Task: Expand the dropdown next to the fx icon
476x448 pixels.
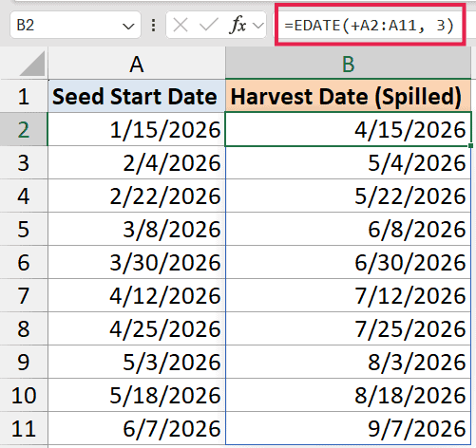Action: click(x=258, y=26)
